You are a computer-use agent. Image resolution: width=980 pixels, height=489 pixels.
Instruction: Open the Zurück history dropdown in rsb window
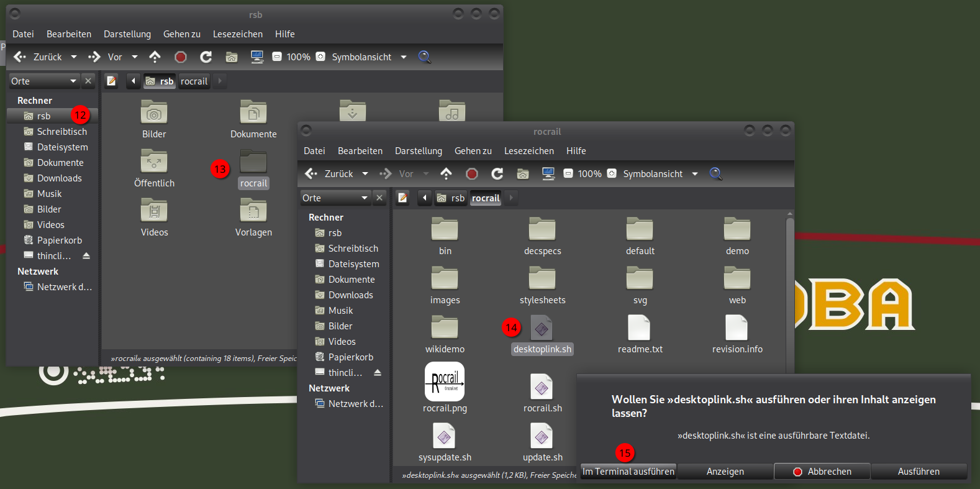pos(74,57)
